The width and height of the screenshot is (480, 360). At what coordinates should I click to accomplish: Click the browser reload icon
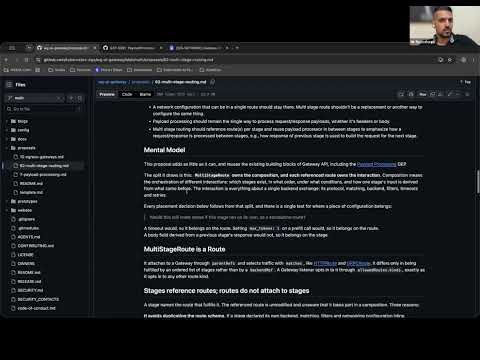[x=27, y=60]
